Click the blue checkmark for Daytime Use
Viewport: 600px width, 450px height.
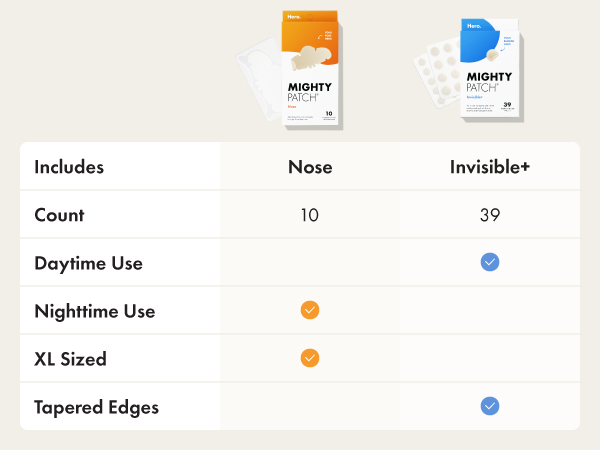tap(490, 262)
